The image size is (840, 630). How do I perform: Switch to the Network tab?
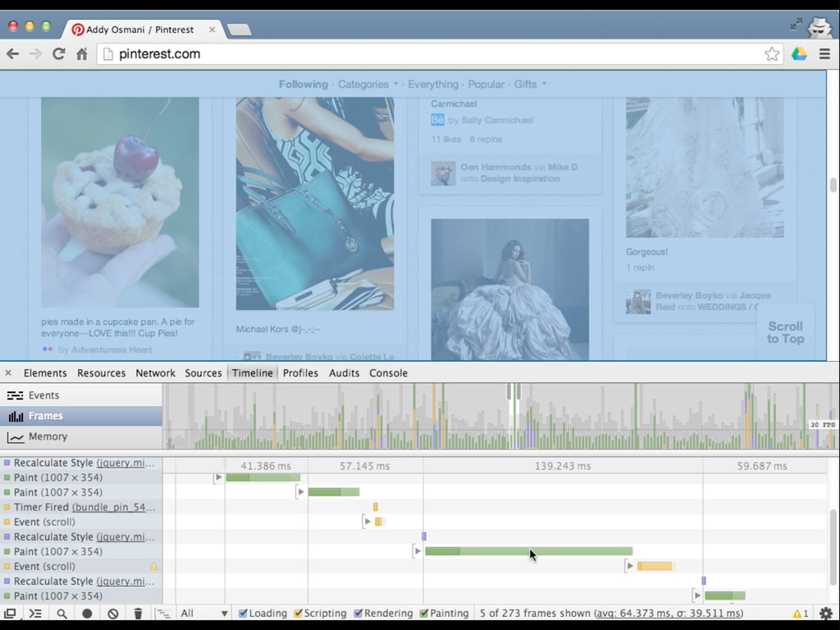pyautogui.click(x=155, y=373)
